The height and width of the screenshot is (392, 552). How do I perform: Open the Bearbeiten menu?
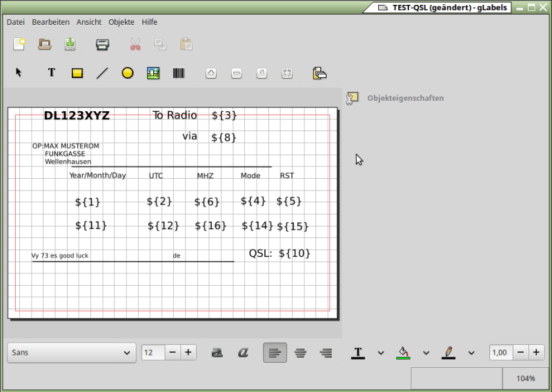[x=50, y=22]
